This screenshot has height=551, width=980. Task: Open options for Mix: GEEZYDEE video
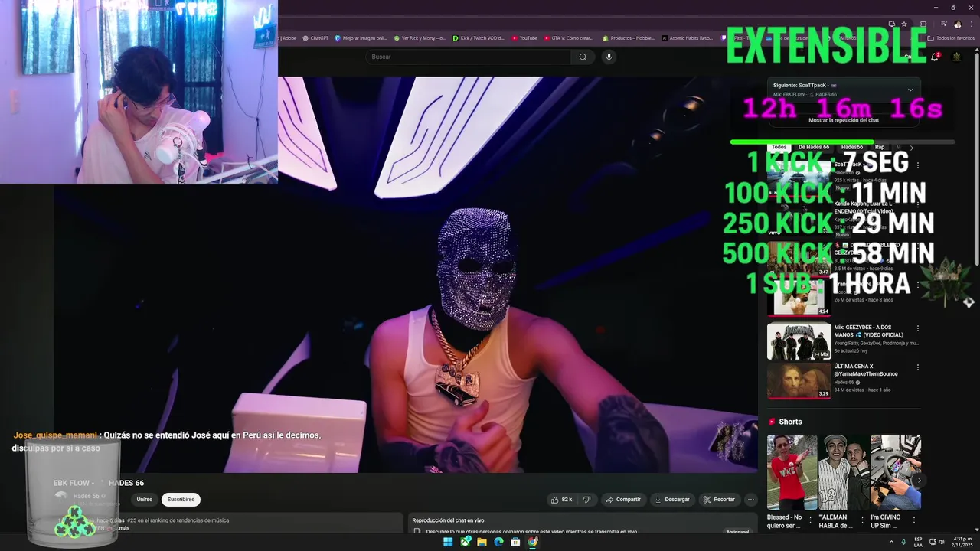(x=917, y=328)
